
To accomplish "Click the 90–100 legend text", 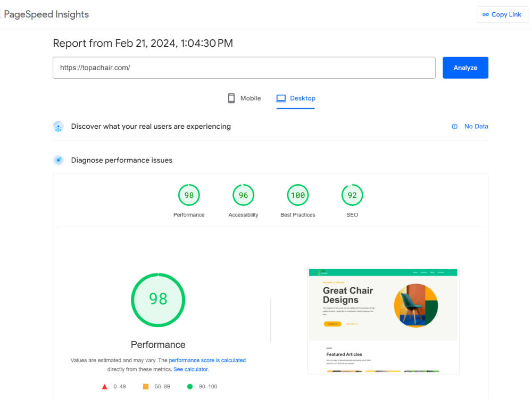I will (x=208, y=386).
